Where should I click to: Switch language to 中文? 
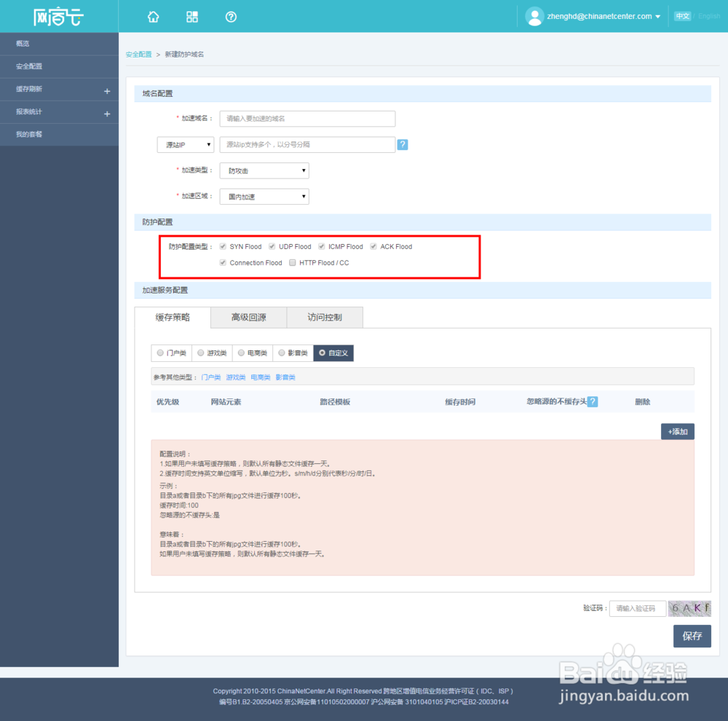click(683, 16)
